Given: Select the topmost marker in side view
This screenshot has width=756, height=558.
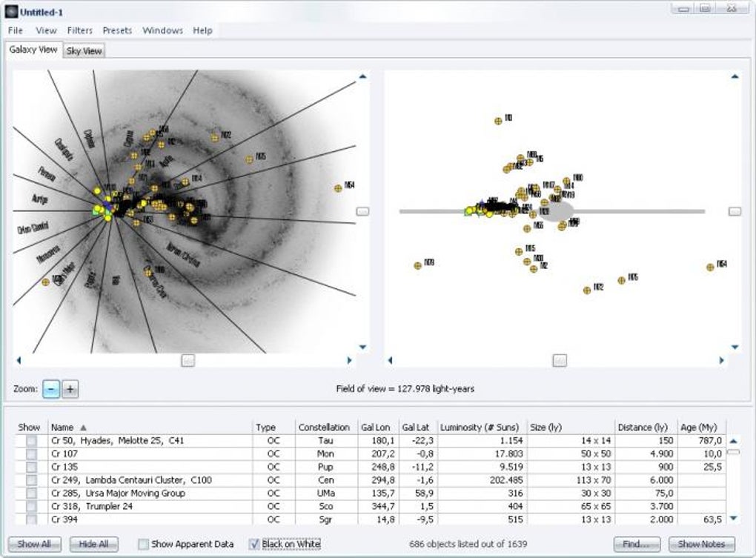Looking at the screenshot, I should [499, 121].
